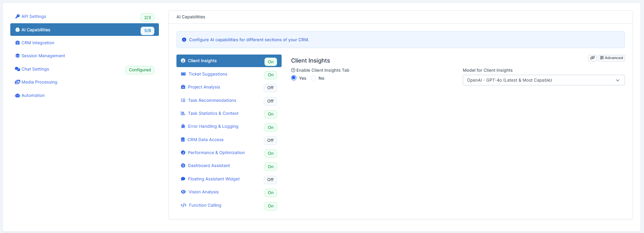Click the database icon for CRM Data Access
The height and width of the screenshot is (233, 644).
click(183, 140)
